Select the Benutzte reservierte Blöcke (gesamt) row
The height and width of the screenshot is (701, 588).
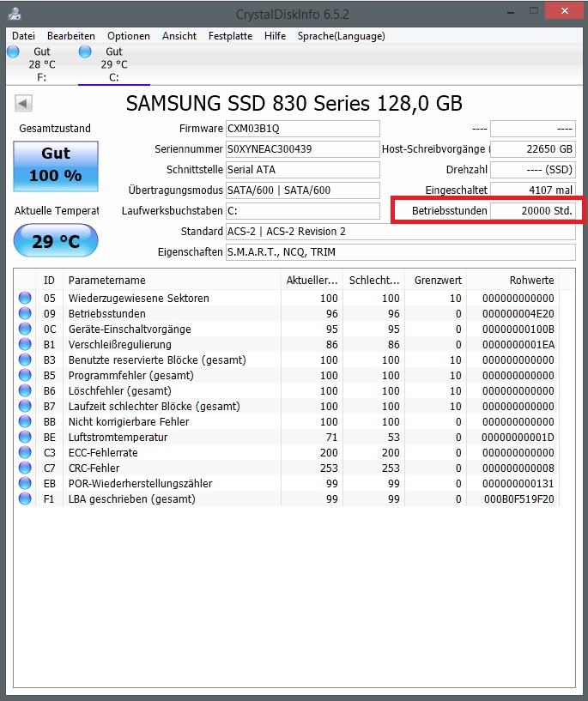click(x=286, y=360)
